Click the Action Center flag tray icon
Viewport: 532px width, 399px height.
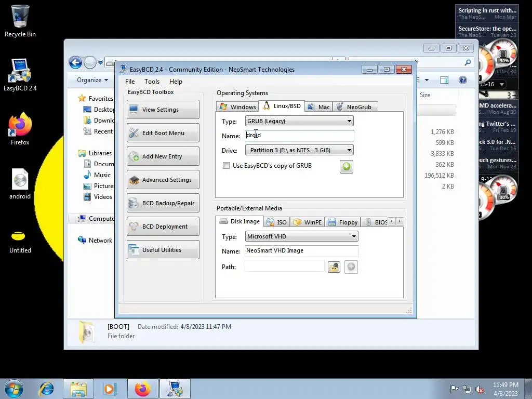[x=454, y=389]
